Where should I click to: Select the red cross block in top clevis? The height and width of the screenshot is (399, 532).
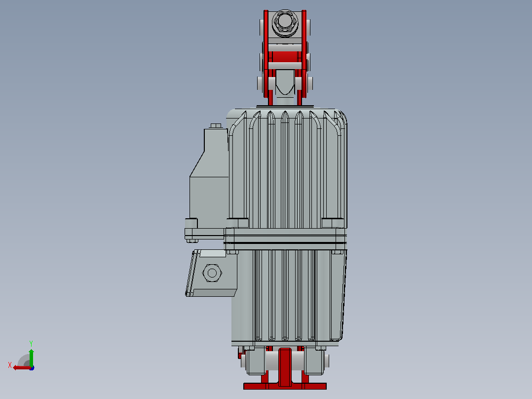pyautogui.click(x=285, y=57)
